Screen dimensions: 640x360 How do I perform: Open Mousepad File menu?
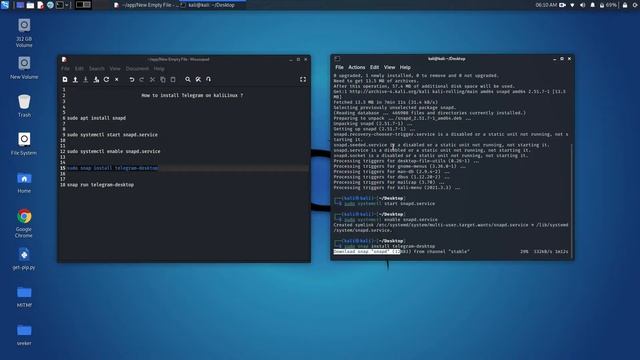click(65, 69)
